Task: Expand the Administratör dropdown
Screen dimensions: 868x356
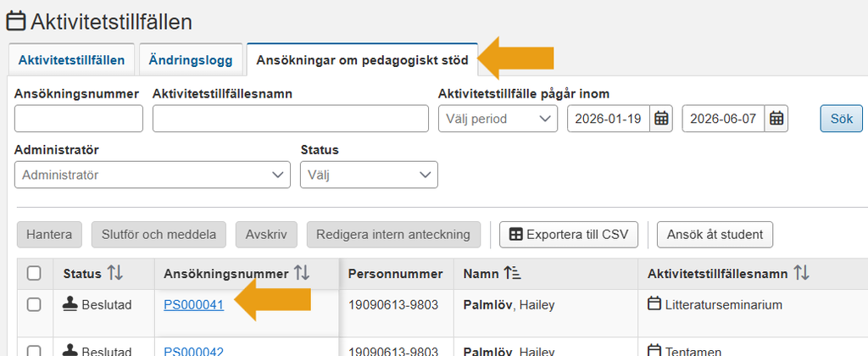Action: (153, 175)
